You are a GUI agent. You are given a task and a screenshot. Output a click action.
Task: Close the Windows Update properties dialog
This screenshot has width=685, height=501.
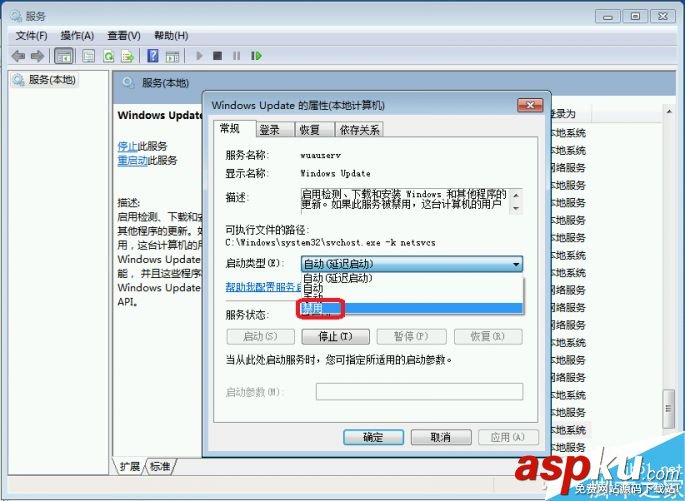point(530,105)
